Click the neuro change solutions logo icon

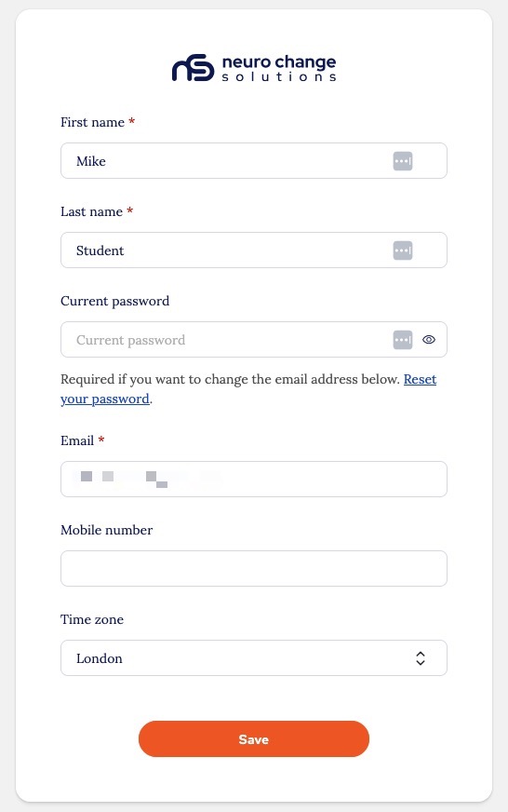[x=193, y=68]
